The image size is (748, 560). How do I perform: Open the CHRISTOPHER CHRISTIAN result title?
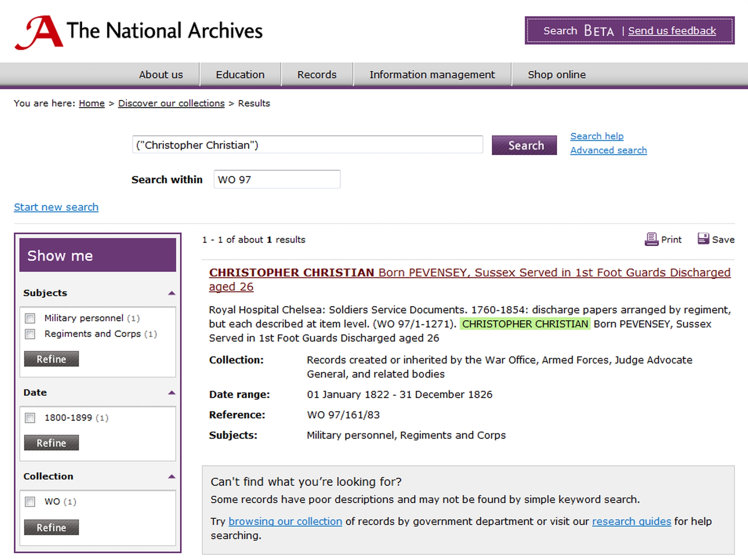(x=470, y=279)
